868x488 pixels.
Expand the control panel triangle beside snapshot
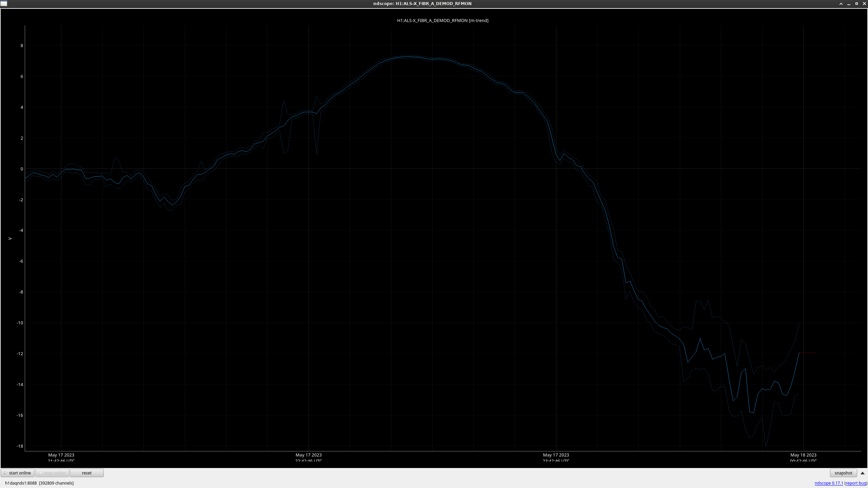[863, 473]
